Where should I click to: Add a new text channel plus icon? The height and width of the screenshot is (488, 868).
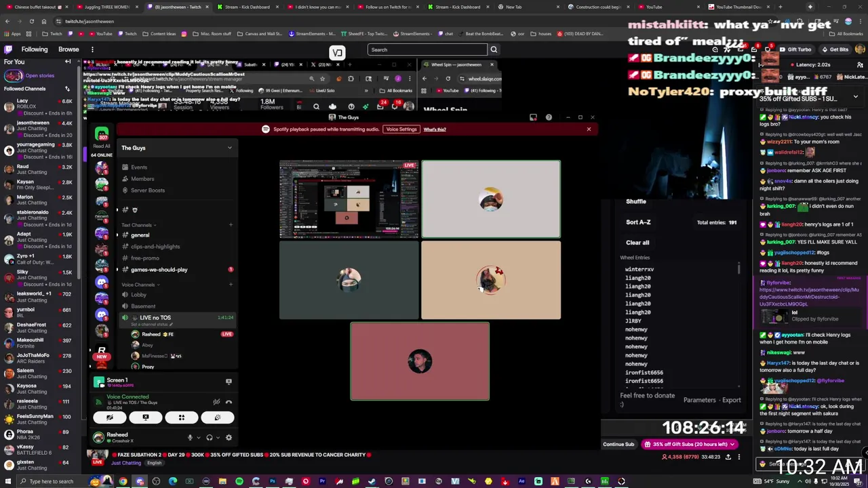tap(231, 225)
